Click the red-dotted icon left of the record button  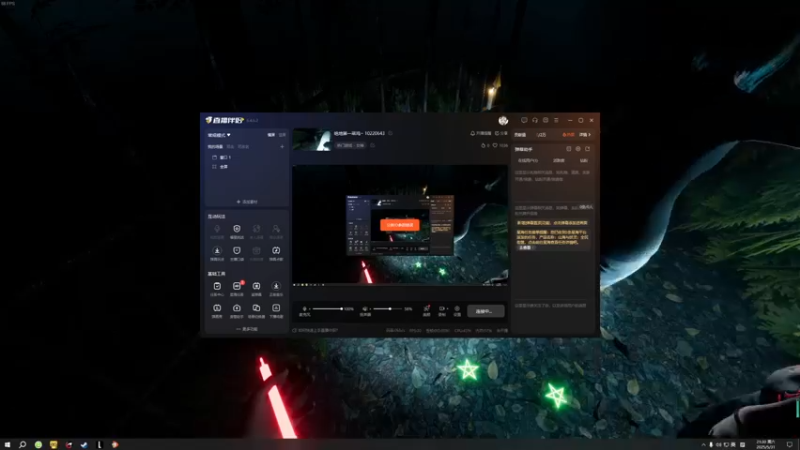click(427, 309)
